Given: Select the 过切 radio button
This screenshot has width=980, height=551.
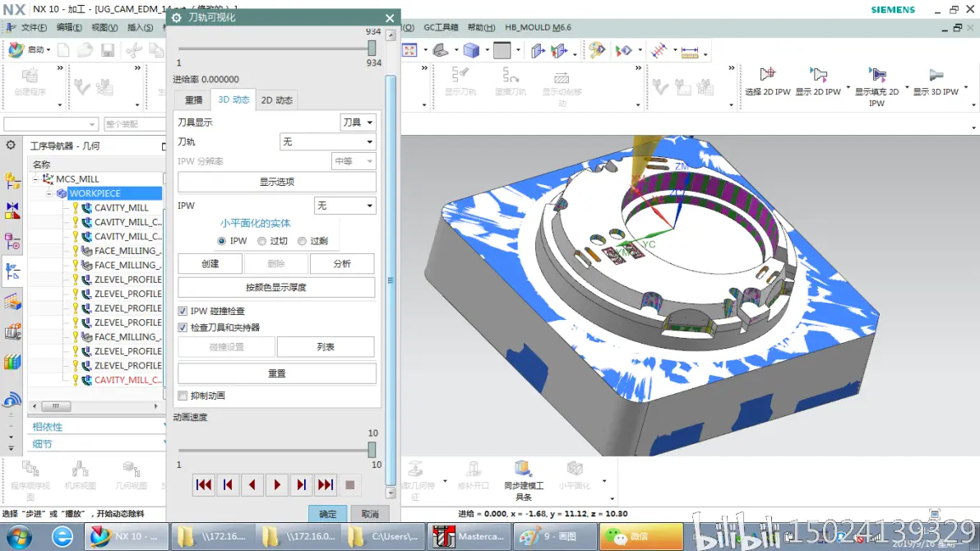Looking at the screenshot, I should 262,241.
